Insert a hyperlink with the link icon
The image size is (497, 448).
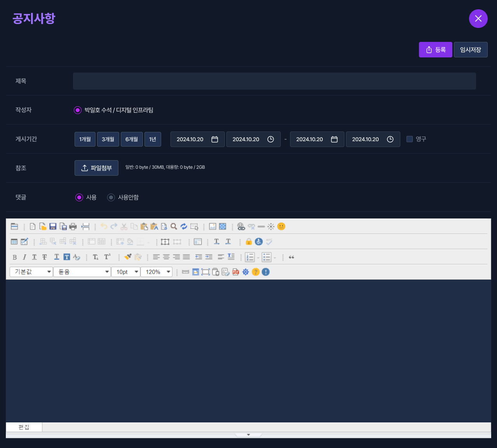click(x=241, y=227)
